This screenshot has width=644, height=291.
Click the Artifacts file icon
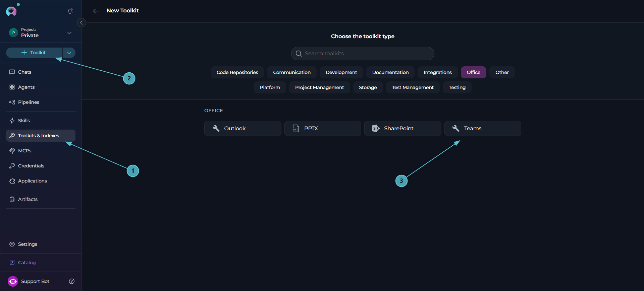click(x=12, y=199)
